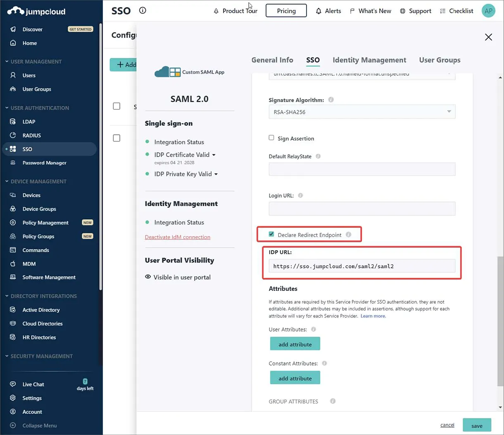Switch to the Identity Management tab

tap(369, 60)
